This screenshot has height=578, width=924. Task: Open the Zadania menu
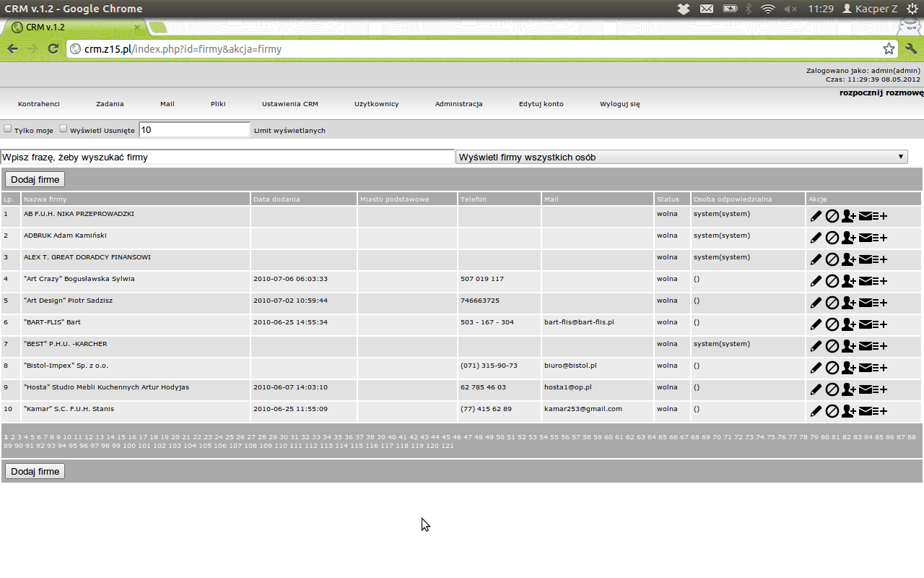point(110,104)
